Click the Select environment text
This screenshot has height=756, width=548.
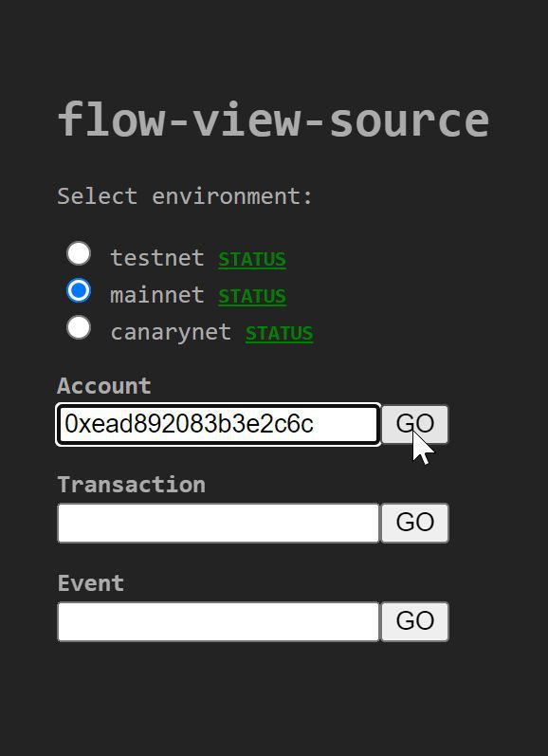point(186,196)
